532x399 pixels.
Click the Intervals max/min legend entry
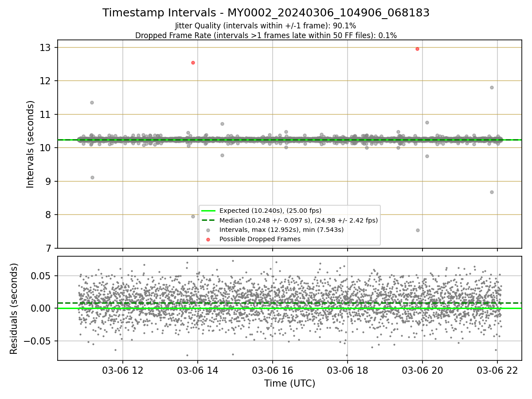pos(274,230)
